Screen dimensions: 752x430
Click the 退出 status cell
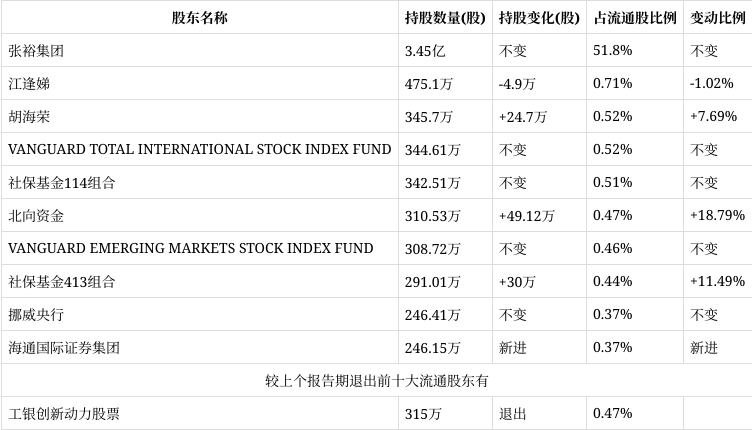point(512,413)
